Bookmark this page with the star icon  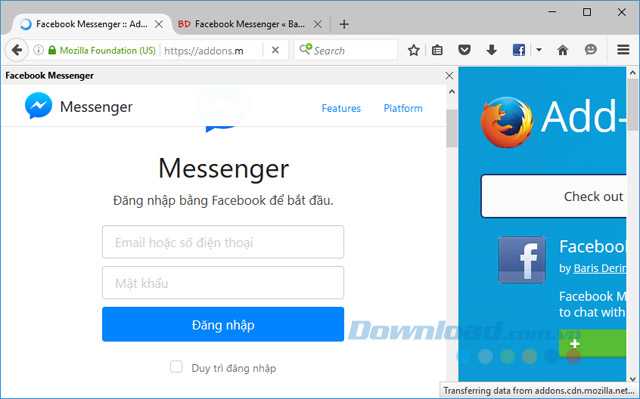(x=413, y=50)
